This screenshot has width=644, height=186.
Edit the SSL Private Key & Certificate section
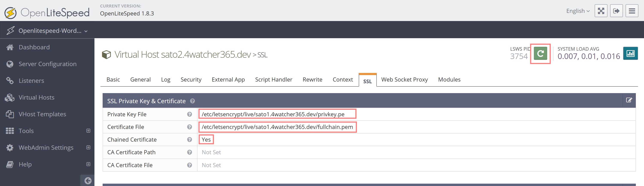point(629,100)
